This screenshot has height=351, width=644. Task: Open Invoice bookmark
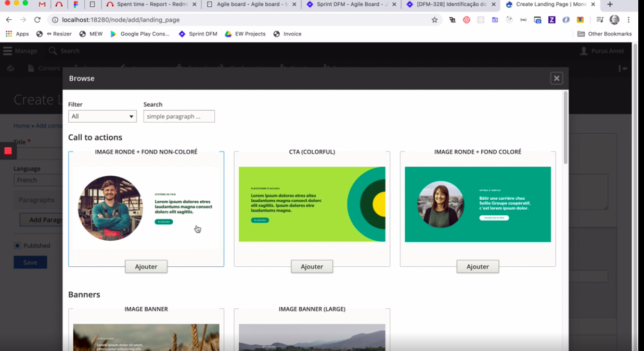(287, 34)
